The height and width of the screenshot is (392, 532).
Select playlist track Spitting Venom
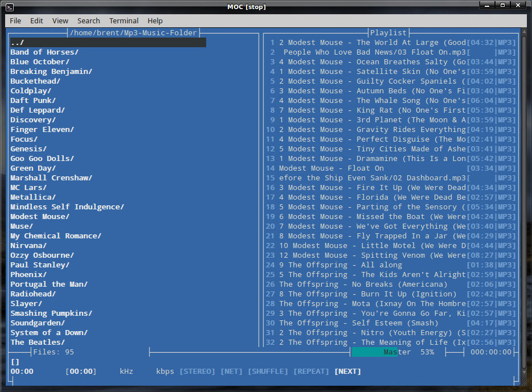click(391, 255)
